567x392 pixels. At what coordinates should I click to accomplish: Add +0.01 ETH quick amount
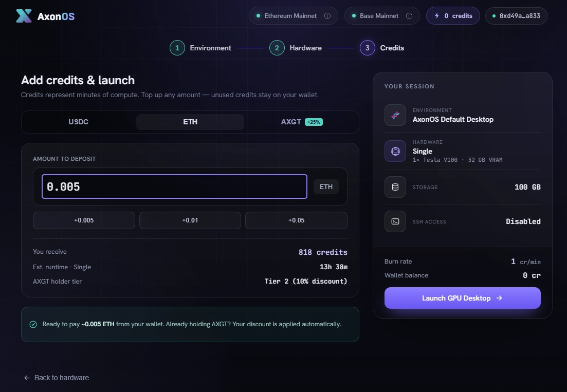pos(190,220)
